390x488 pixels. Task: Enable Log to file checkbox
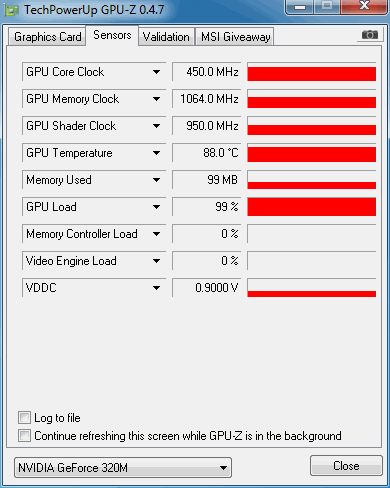pyautogui.click(x=24, y=417)
